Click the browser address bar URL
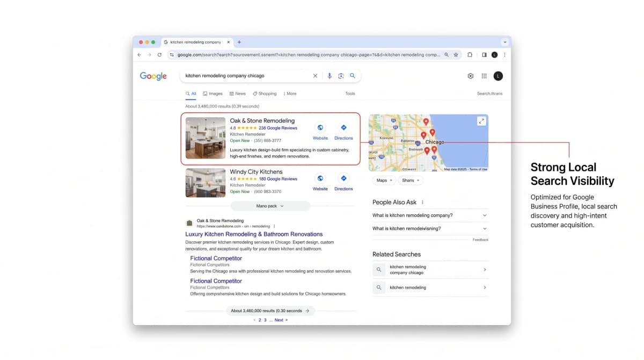Screen dimensions: 644x360 [308, 55]
